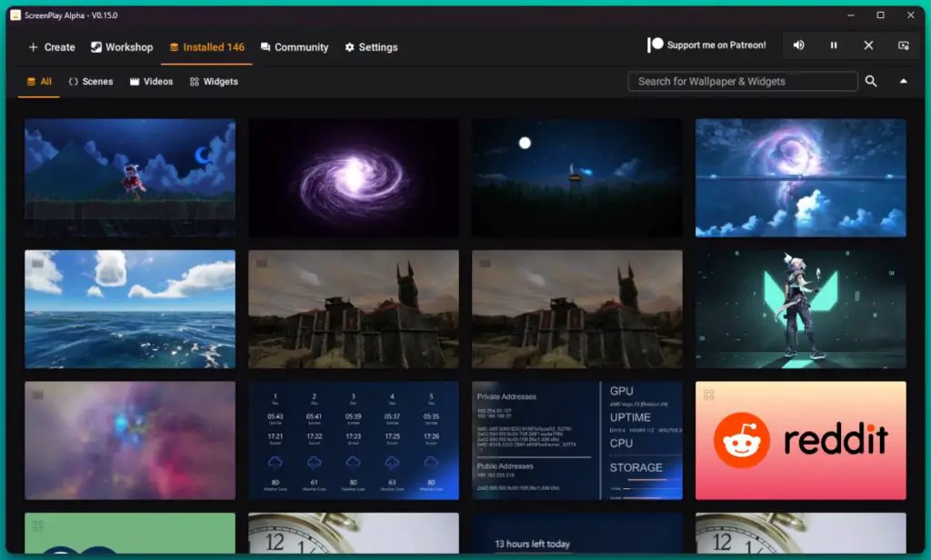Select the ocean waves wallpaper thumbnail
Image resolution: width=931 pixels, height=560 pixels.
pos(130,309)
